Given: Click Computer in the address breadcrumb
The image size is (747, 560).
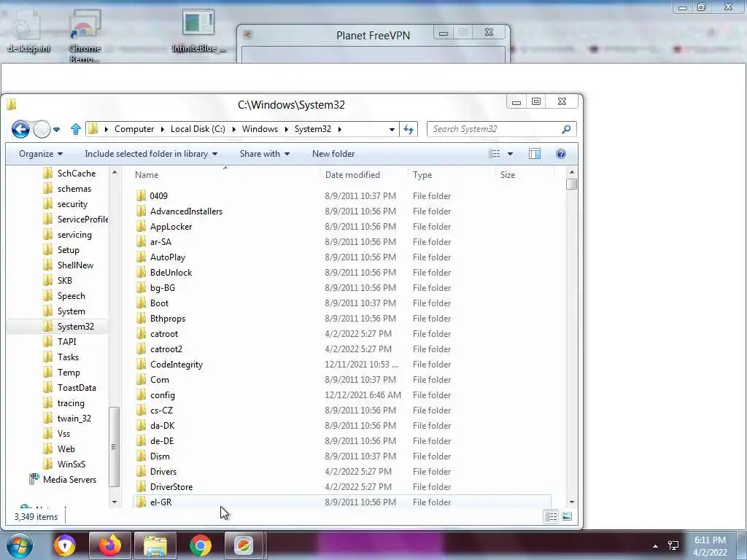Looking at the screenshot, I should click(134, 129).
